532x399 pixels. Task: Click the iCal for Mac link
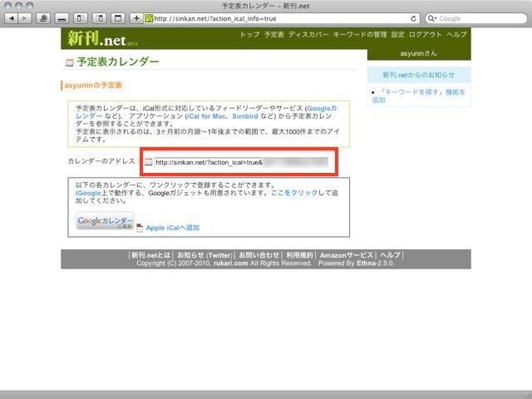[206, 116]
